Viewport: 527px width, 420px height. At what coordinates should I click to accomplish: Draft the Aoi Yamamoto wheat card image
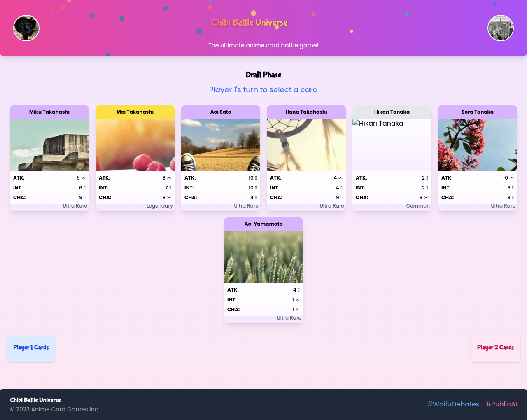(x=263, y=257)
